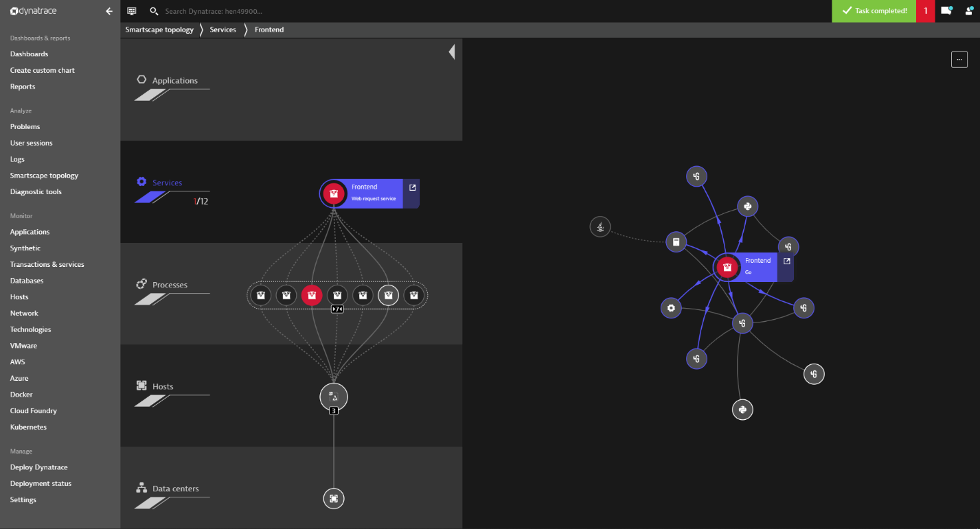Open Logs in sidebar
980x529 pixels.
point(17,159)
